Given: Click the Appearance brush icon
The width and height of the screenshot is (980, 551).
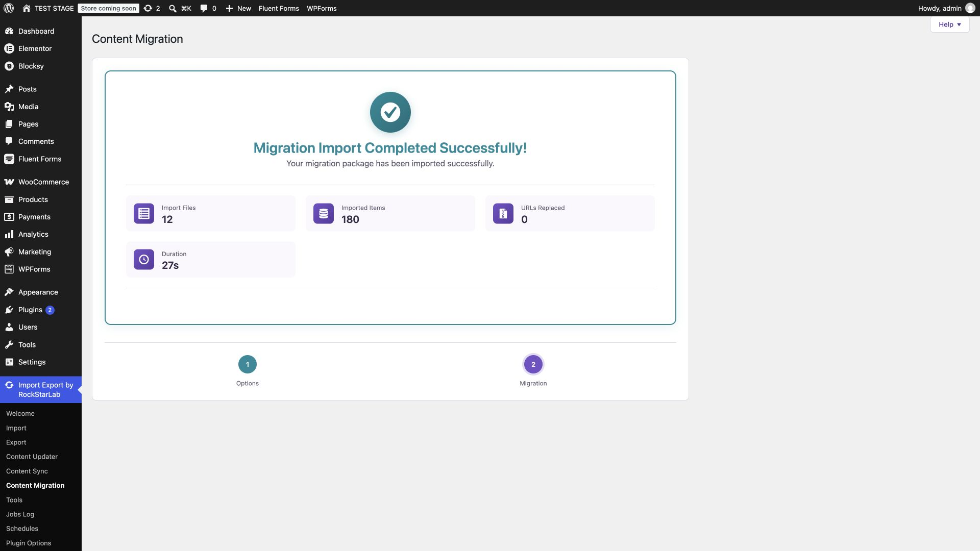Looking at the screenshot, I should pyautogui.click(x=9, y=292).
